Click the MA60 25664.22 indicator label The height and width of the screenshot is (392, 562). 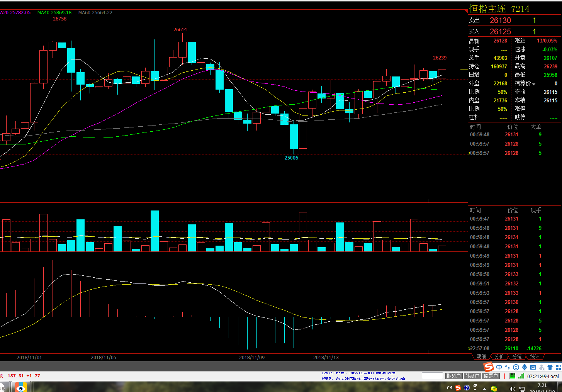[x=95, y=13]
